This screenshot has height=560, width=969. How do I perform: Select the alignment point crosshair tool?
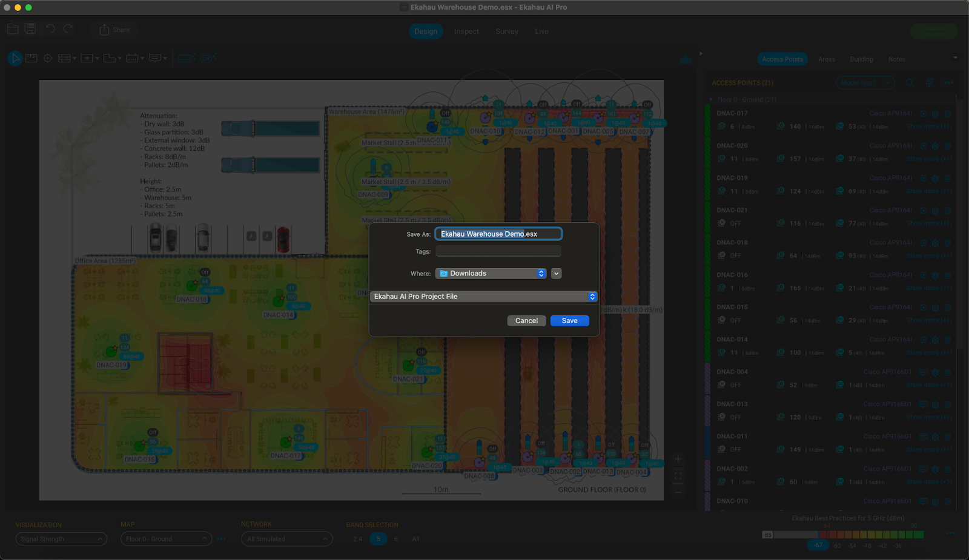(x=48, y=58)
